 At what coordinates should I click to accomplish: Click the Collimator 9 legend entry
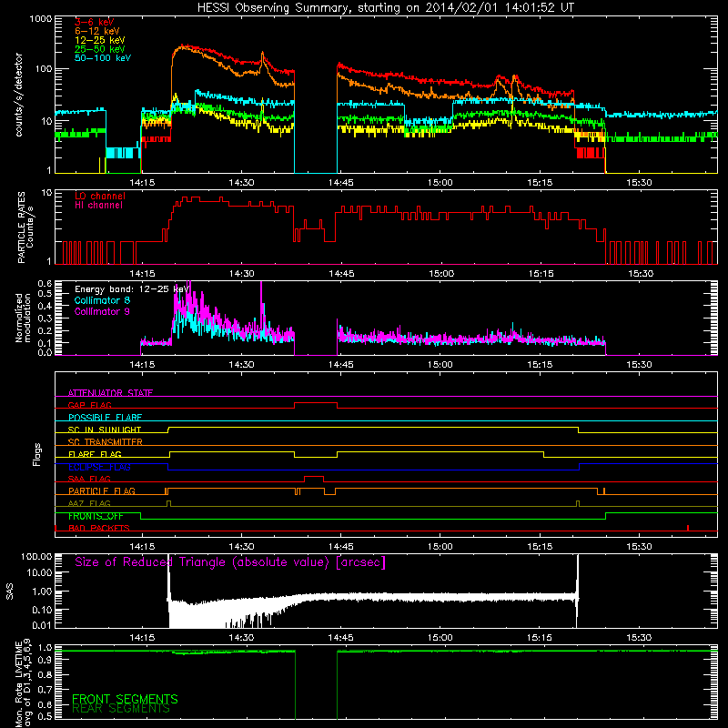pos(102,311)
